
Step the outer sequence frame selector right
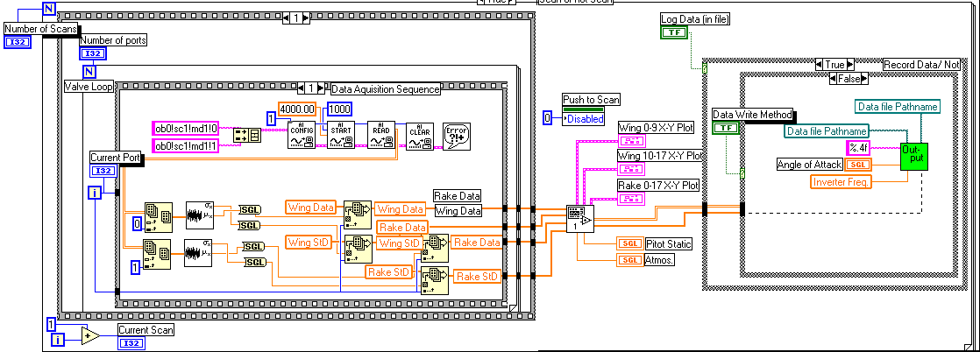[305, 18]
